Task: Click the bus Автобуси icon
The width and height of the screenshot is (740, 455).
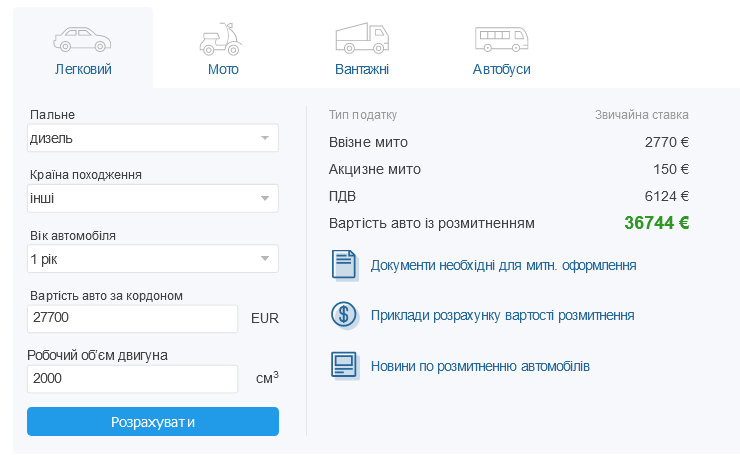Action: 501,39
